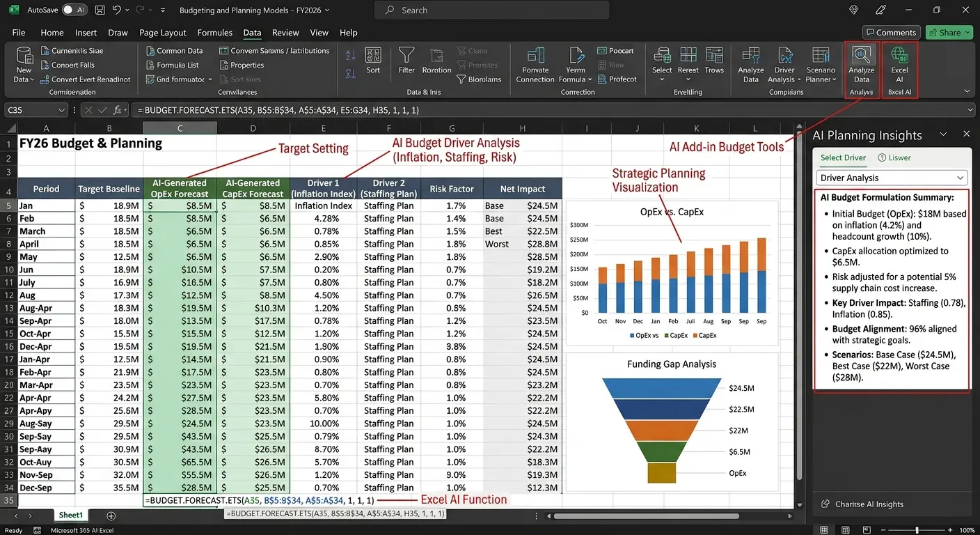Click the Search box in title bar
Viewport: 980px width, 535px height.
(x=491, y=10)
